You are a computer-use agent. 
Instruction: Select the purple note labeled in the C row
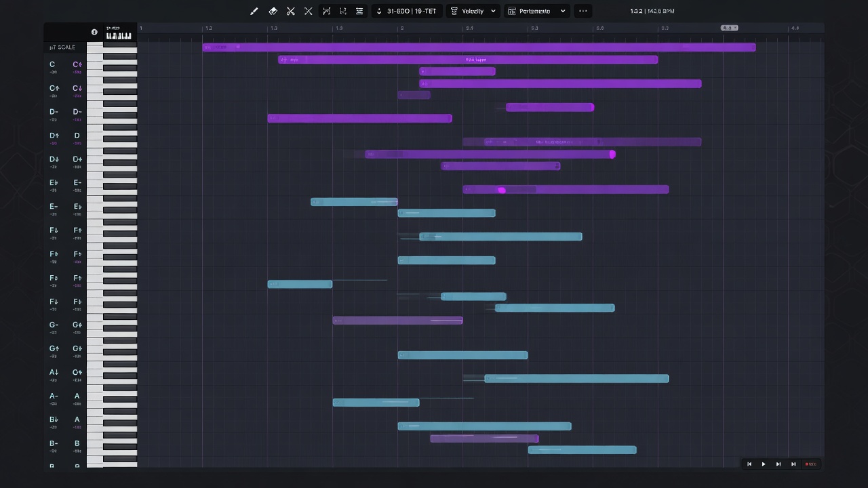click(468, 60)
